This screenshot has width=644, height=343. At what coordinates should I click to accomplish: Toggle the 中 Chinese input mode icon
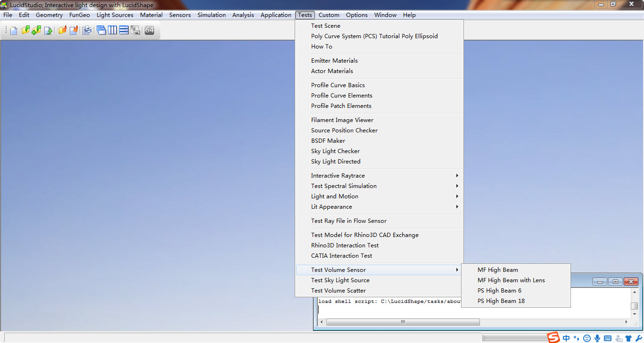[566, 338]
